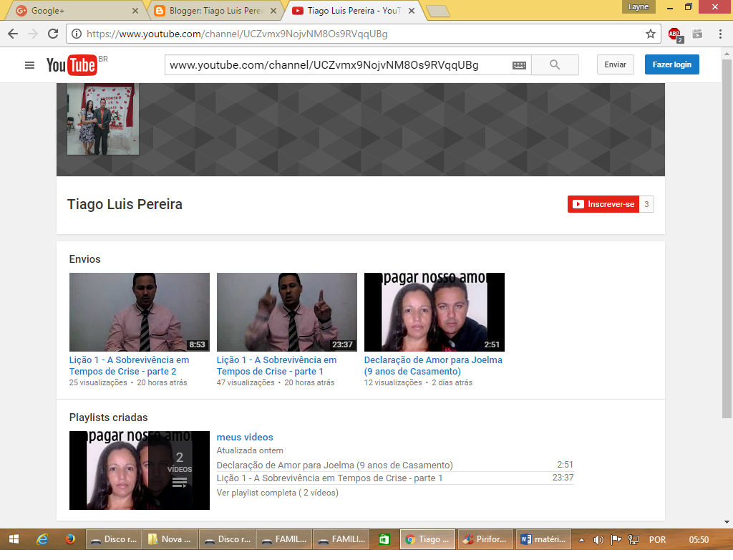The image size is (733, 560).
Task: Open the 'meus videos' playlist link
Action: [245, 437]
